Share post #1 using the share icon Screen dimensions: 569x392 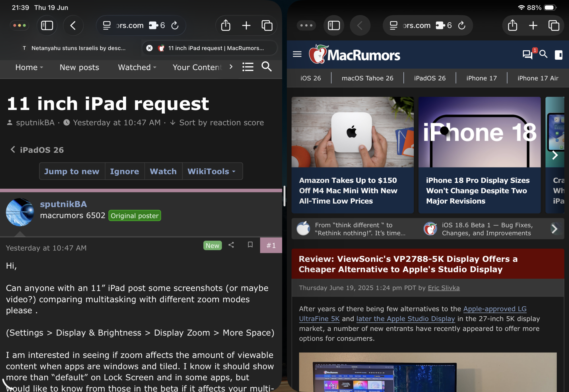231,245
